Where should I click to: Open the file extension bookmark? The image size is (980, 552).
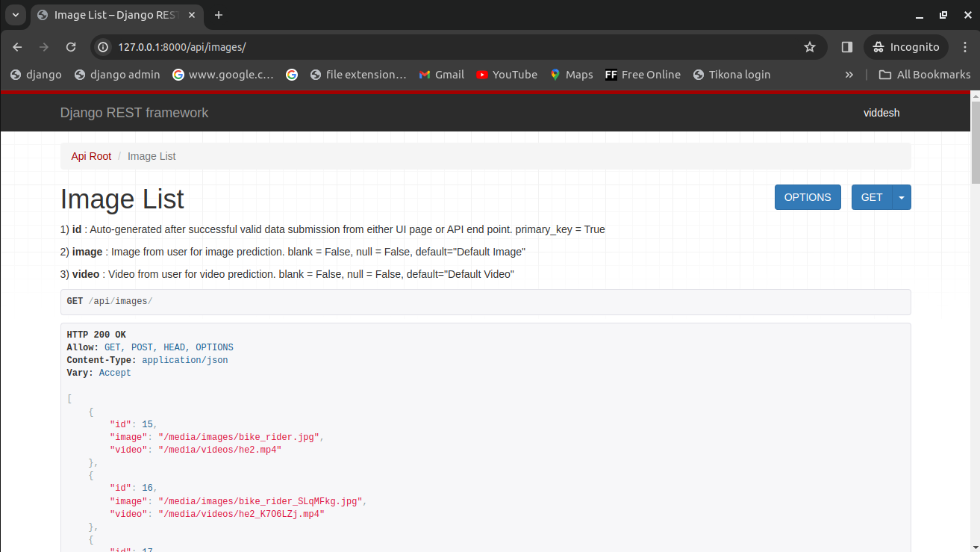(358, 75)
